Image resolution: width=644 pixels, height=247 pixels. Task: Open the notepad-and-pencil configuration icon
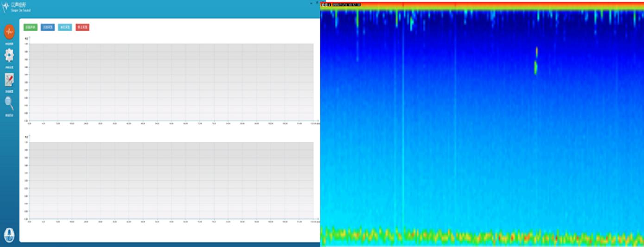tap(9, 80)
